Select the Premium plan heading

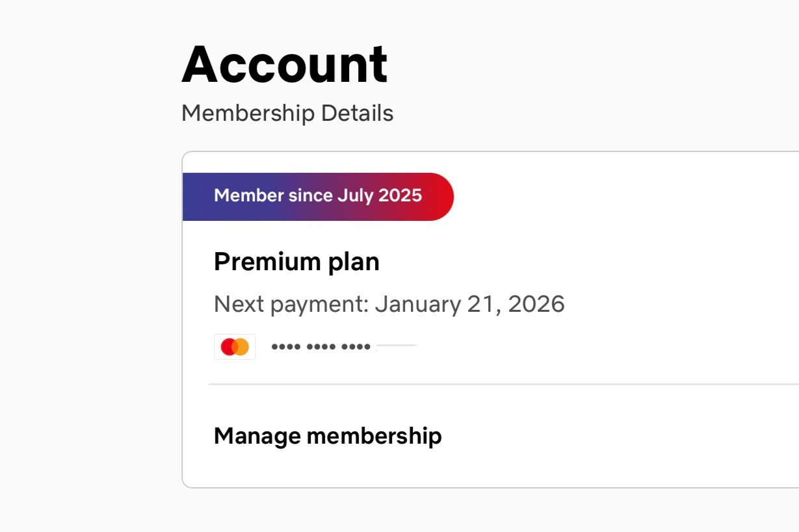click(x=296, y=262)
